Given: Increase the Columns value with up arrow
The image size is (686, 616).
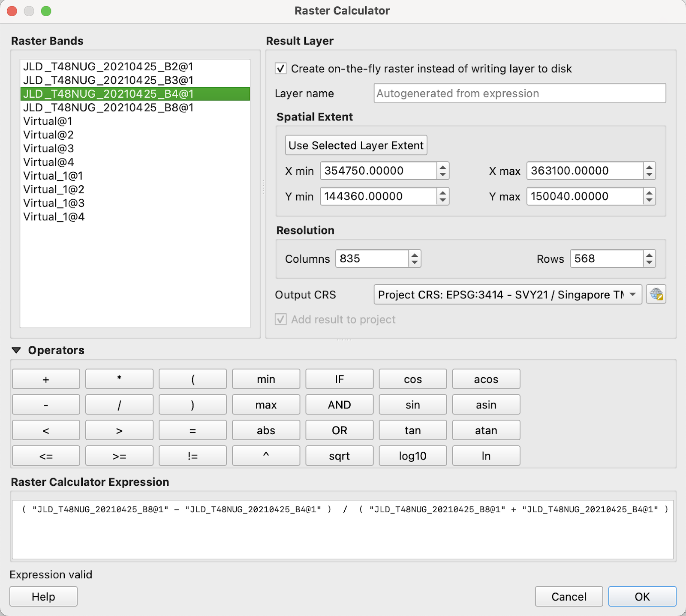Looking at the screenshot, I should 415,255.
